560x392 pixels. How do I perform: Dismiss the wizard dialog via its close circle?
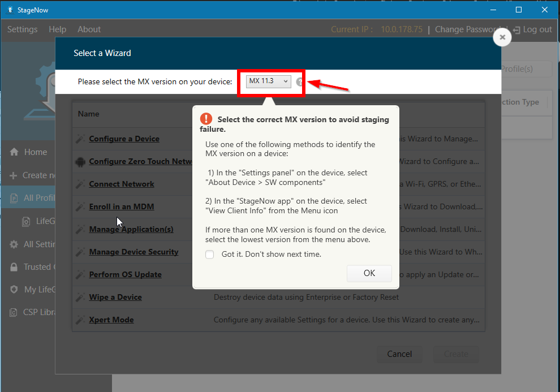click(x=502, y=37)
